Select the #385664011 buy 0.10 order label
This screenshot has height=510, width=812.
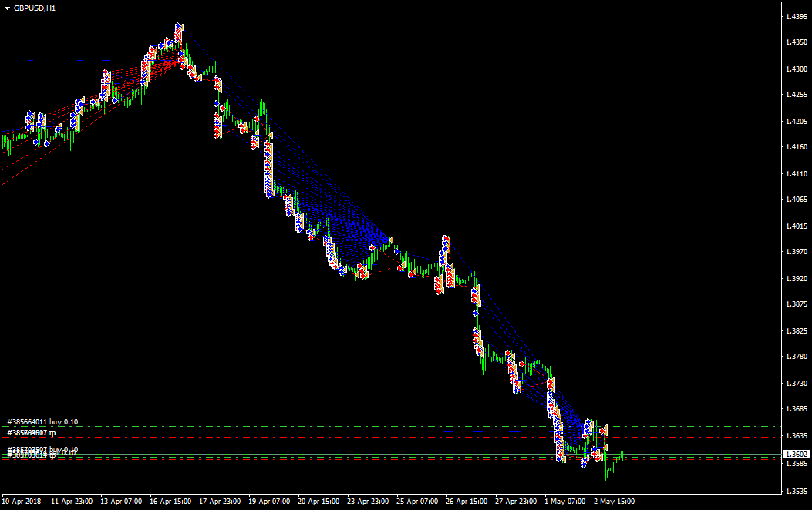pyautogui.click(x=42, y=422)
